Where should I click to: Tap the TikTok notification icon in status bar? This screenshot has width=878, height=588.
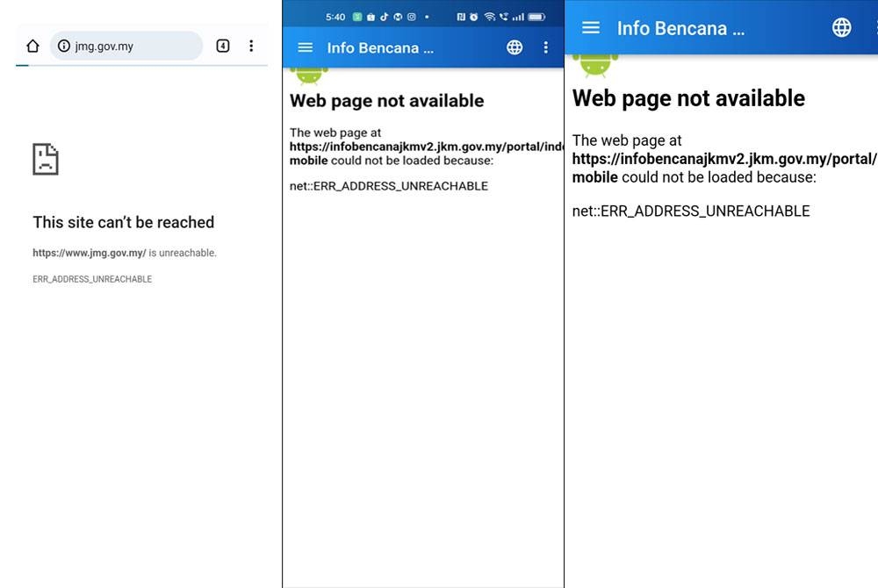(x=385, y=17)
